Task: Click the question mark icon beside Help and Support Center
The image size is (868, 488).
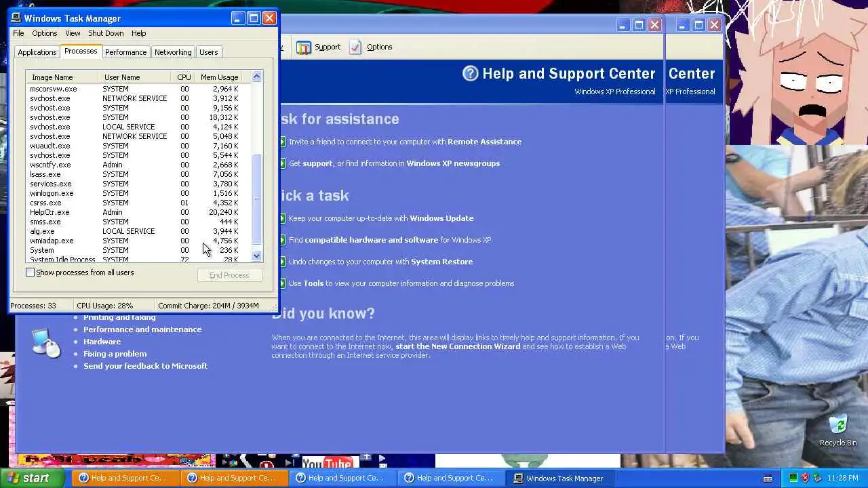Action: (470, 73)
